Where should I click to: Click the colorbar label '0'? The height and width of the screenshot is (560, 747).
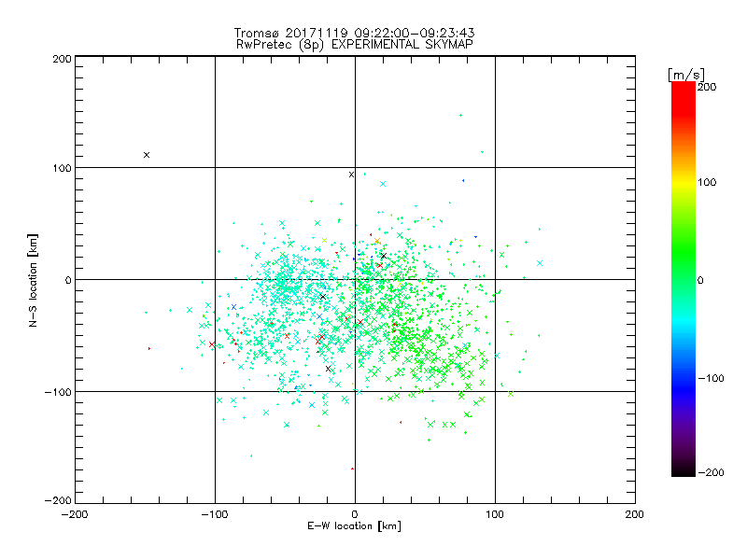point(699,280)
